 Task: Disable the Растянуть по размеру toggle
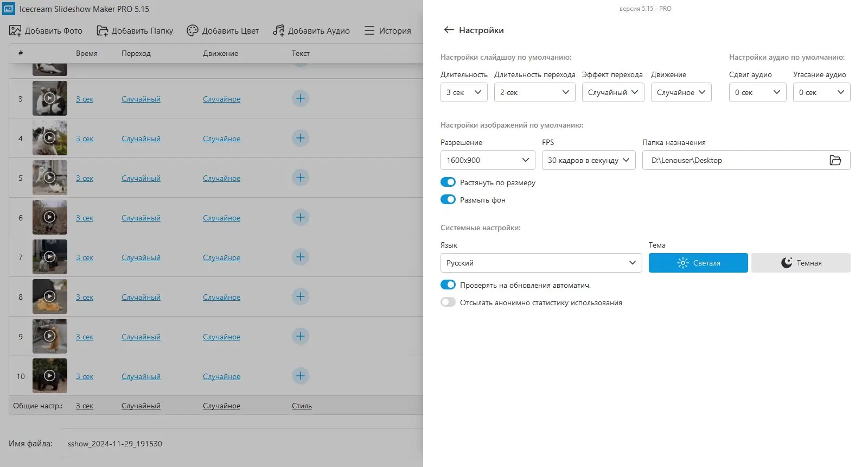coord(448,182)
